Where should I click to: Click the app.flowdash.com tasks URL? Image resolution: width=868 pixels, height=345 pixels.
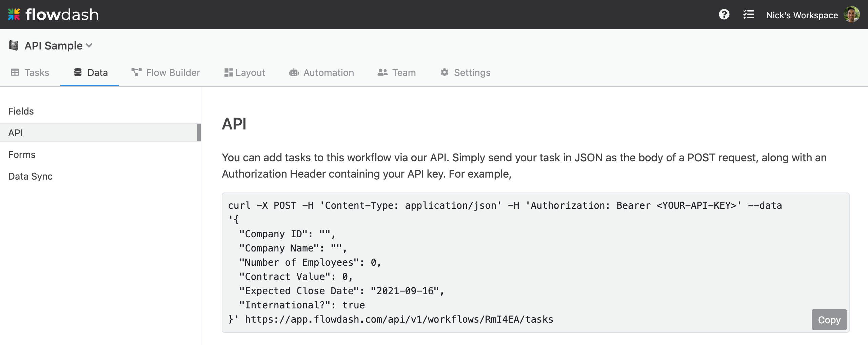point(399,319)
